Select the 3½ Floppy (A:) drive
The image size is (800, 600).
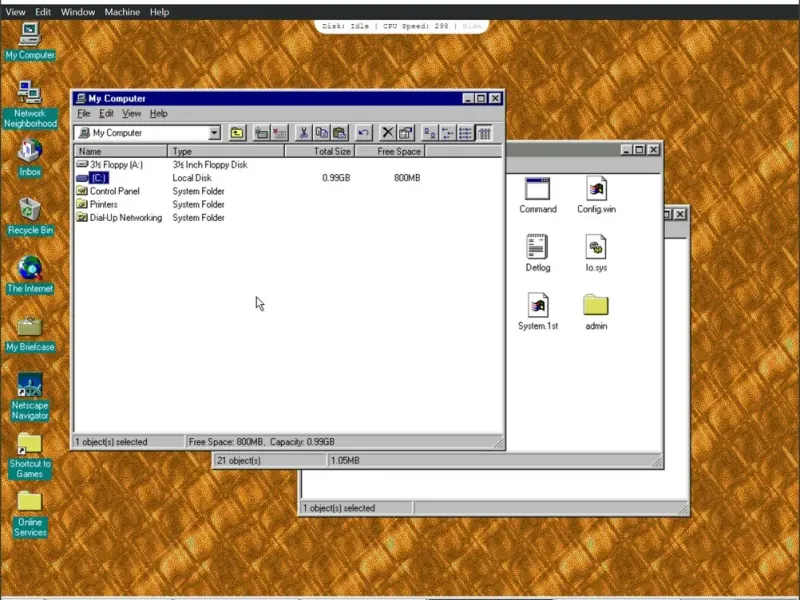tap(110, 165)
